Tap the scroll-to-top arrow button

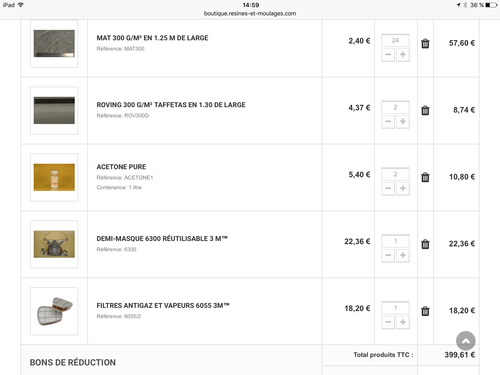[466, 341]
